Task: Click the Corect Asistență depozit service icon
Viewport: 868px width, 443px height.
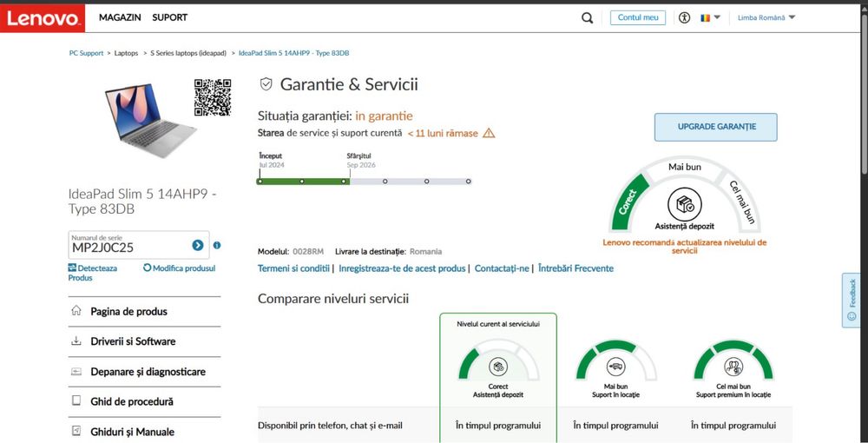Action: pyautogui.click(x=498, y=367)
